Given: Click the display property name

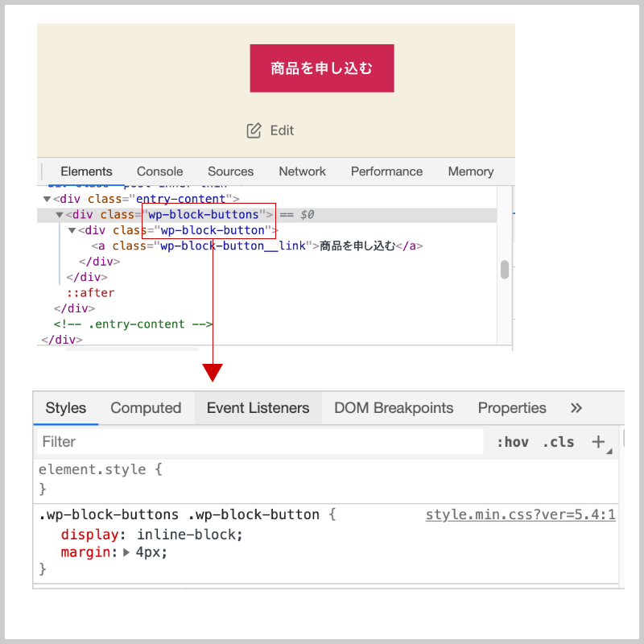Looking at the screenshot, I should (x=89, y=535).
